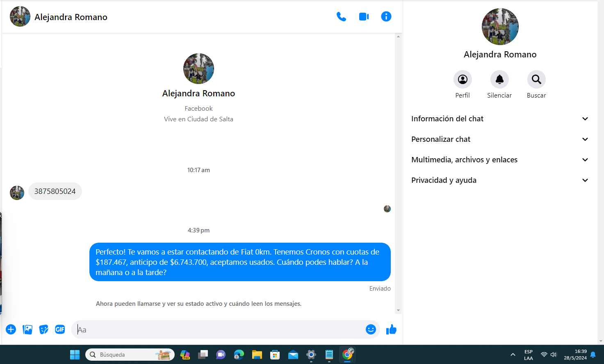Attach a file with the photo icon

click(27, 330)
